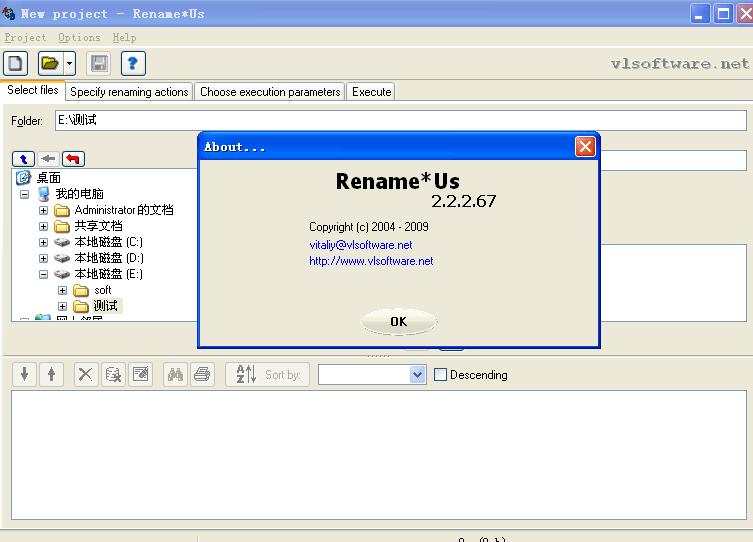Click the edit list pencil icon
Viewport: 753px width, 542px height.
(x=141, y=374)
